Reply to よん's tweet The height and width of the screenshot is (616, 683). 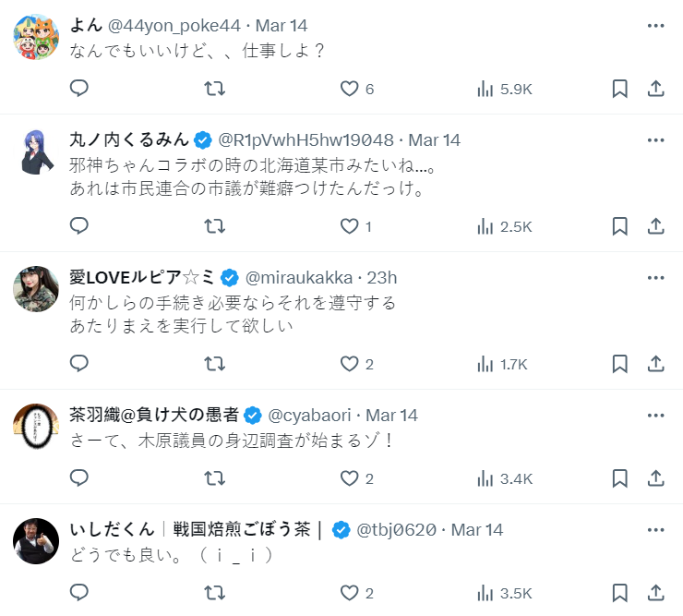[x=79, y=89]
